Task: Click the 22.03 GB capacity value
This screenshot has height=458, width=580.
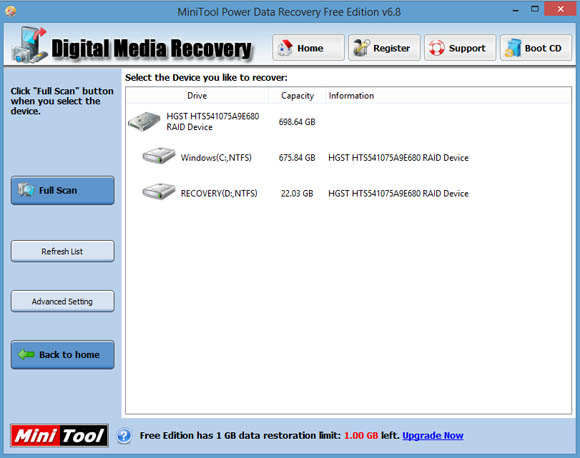Action: point(297,193)
